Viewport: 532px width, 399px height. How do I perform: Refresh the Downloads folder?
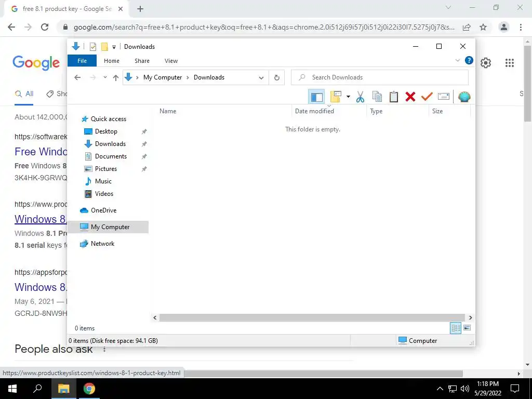coord(277,78)
